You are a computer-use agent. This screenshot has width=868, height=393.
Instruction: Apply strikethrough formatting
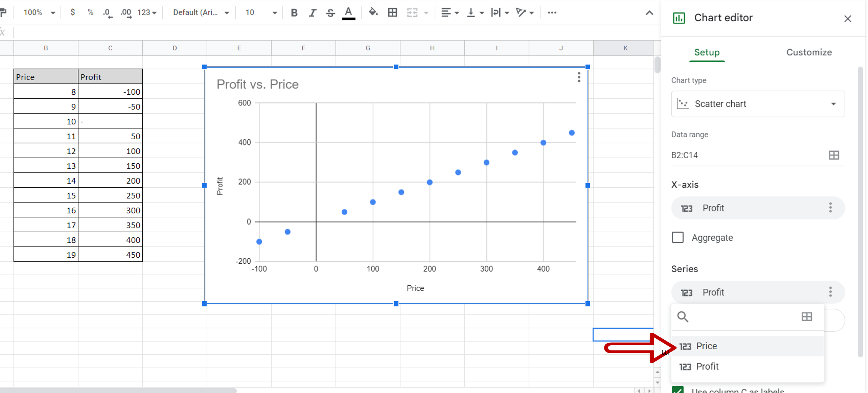pos(330,13)
